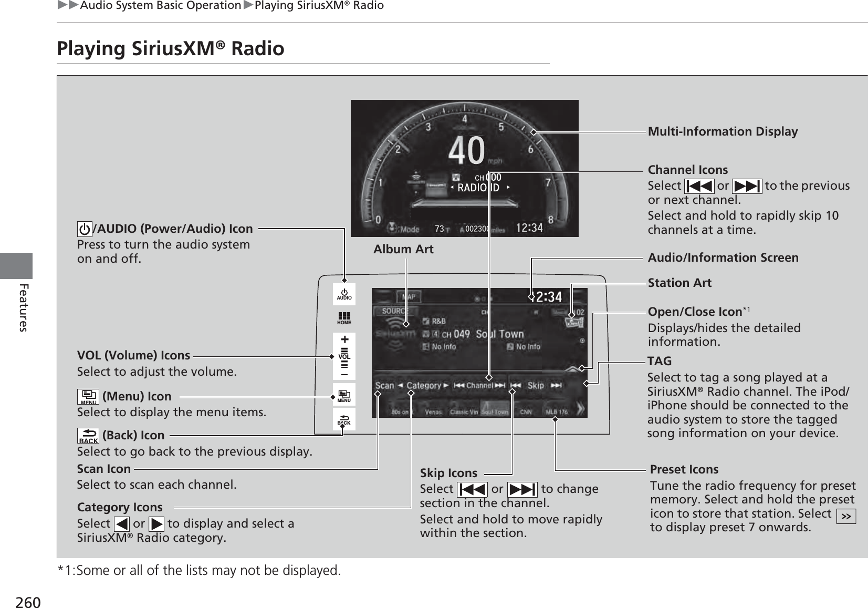Viewport: 868px width, 608px height.
Task: Click the '(Back) Icon' heading
Action: [133, 435]
